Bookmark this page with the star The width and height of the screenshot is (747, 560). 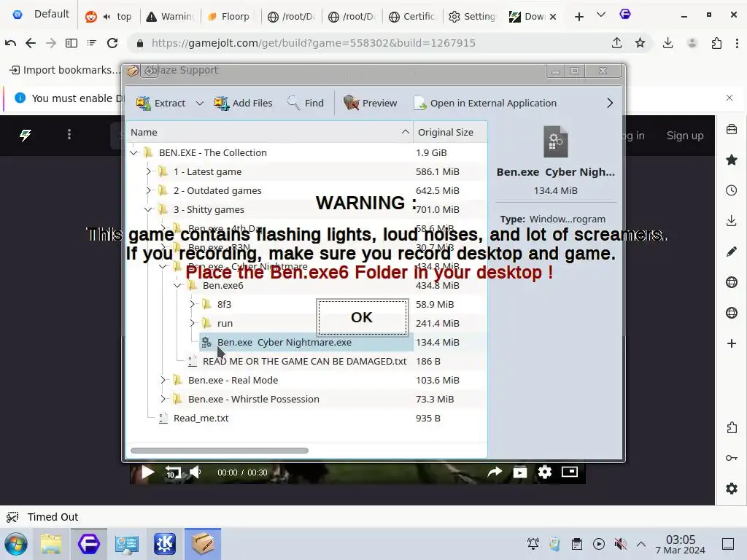coord(640,43)
